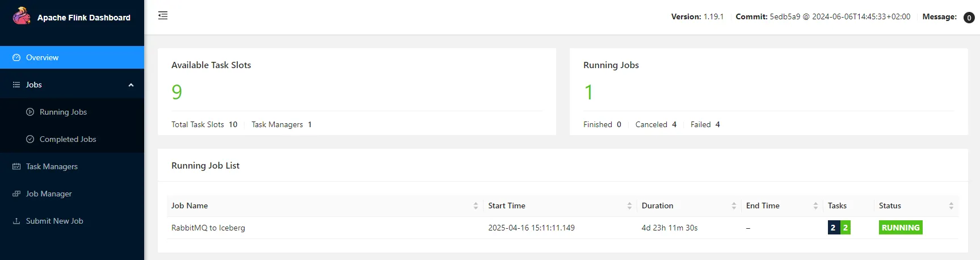980x260 pixels.
Task: Open the Overview page in the sidebar
Action: [x=72, y=57]
